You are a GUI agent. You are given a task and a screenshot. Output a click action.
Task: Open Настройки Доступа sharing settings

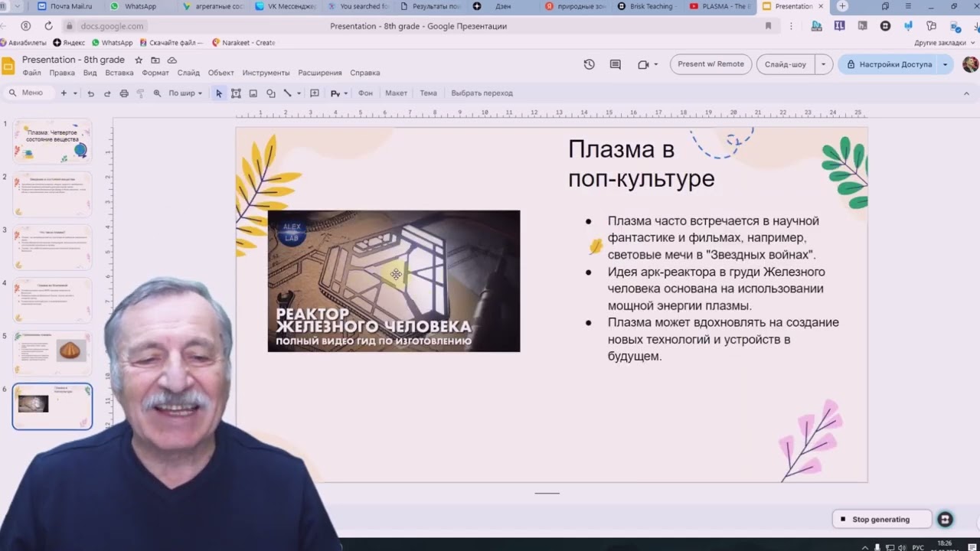pyautogui.click(x=888, y=64)
